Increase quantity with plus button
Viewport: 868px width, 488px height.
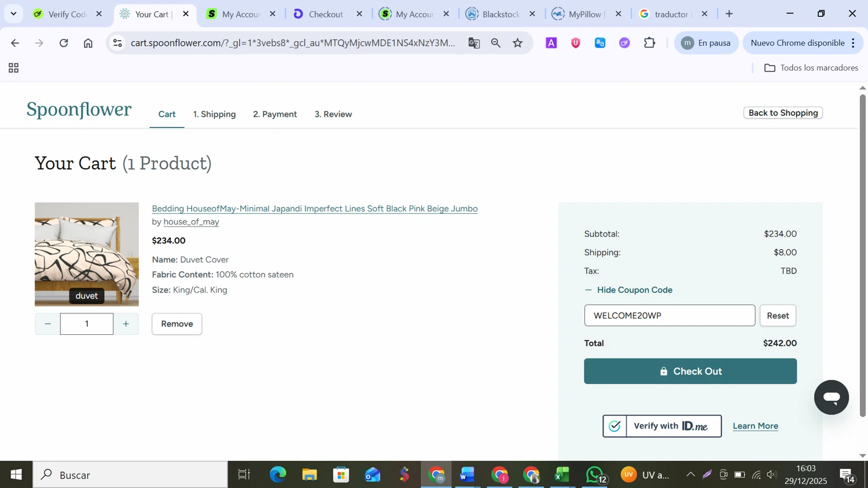point(126,324)
